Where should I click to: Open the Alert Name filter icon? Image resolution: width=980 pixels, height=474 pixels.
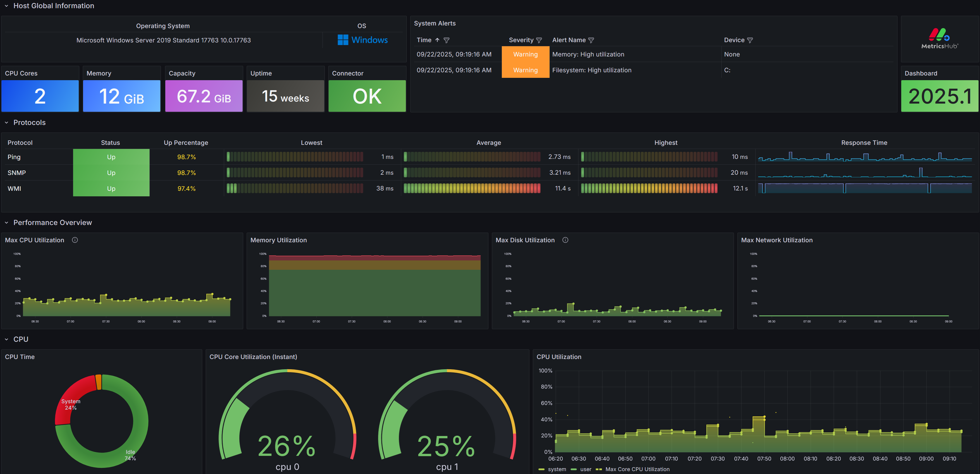(x=591, y=40)
